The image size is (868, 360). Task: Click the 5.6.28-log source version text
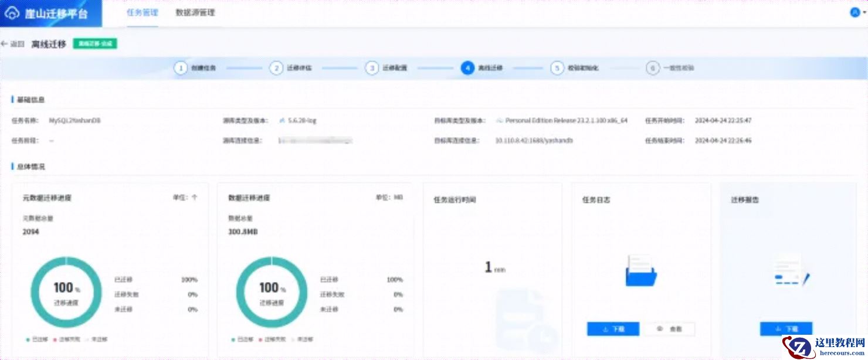pos(302,120)
